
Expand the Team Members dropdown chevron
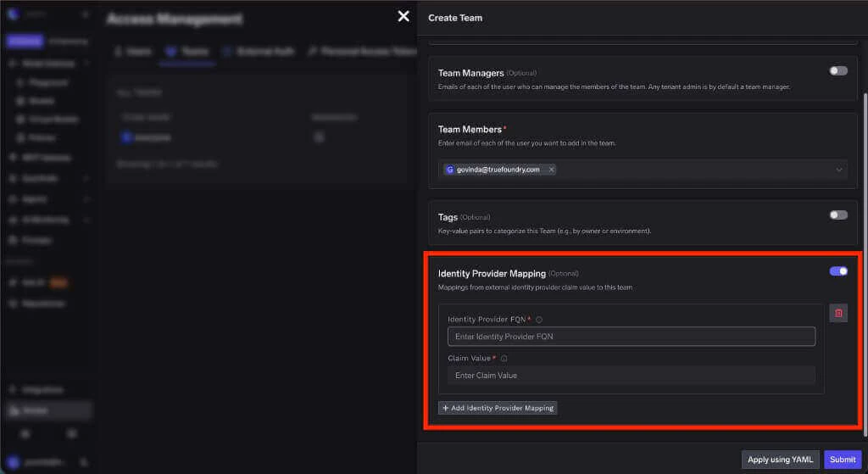pos(838,170)
